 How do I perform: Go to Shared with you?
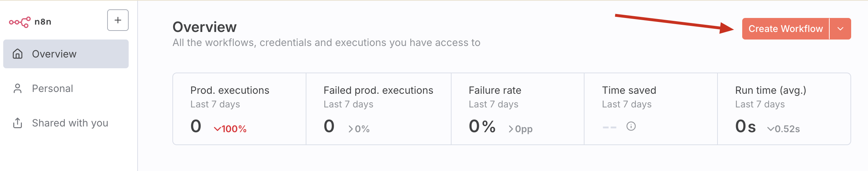point(70,123)
